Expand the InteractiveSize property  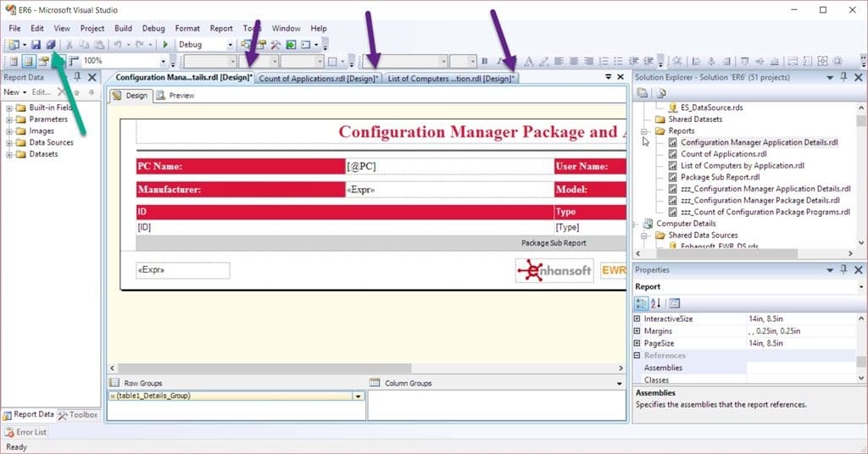(637, 318)
